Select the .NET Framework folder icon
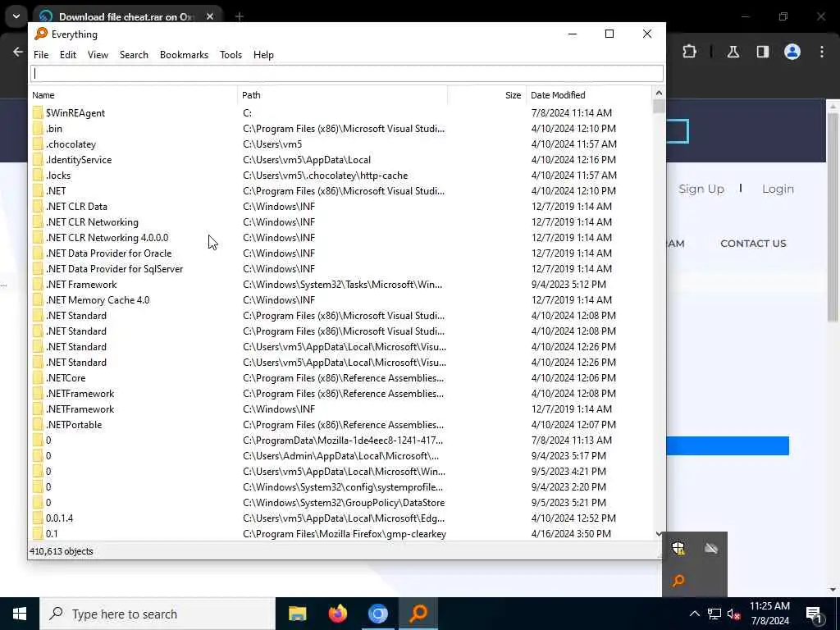This screenshot has width=840, height=630. pos(38,284)
